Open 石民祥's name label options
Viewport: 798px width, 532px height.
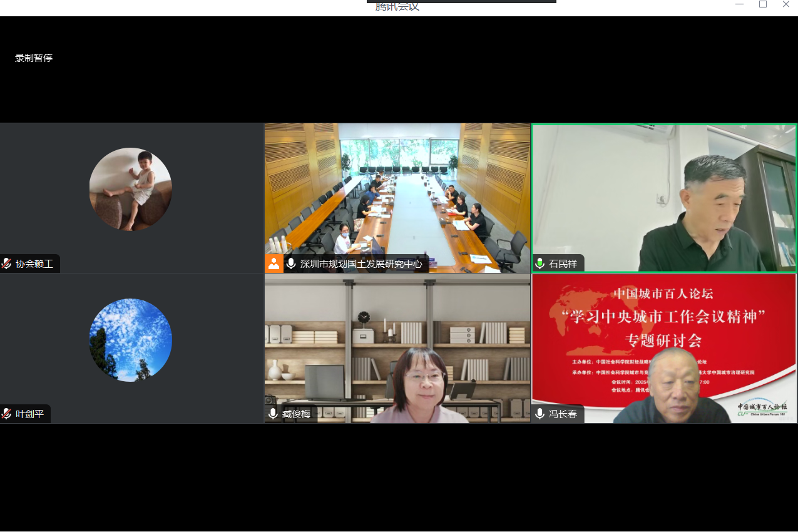pyautogui.click(x=562, y=263)
